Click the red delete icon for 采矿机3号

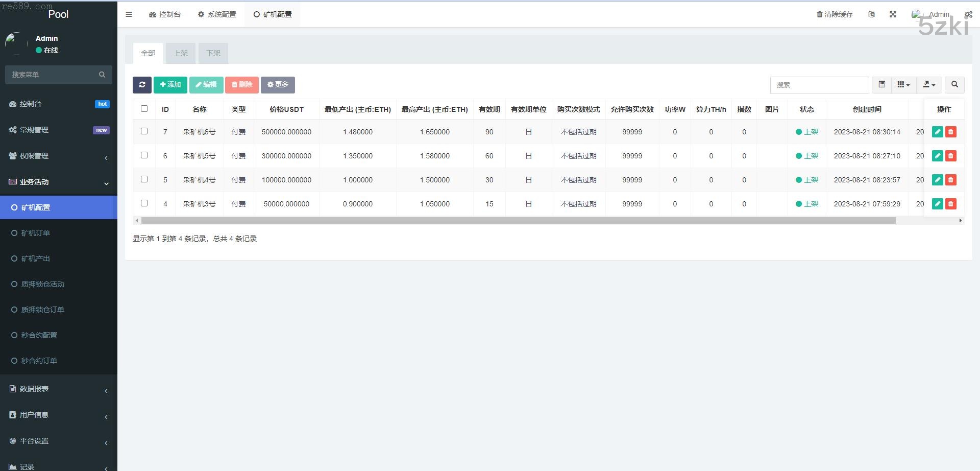950,204
